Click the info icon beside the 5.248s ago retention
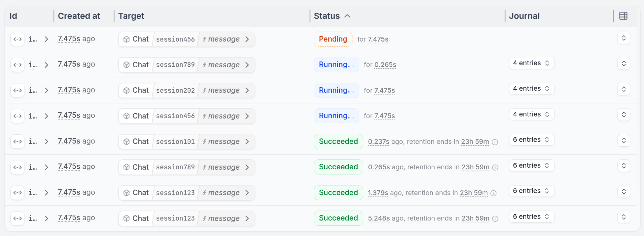This screenshot has height=236, width=644. pos(495,218)
